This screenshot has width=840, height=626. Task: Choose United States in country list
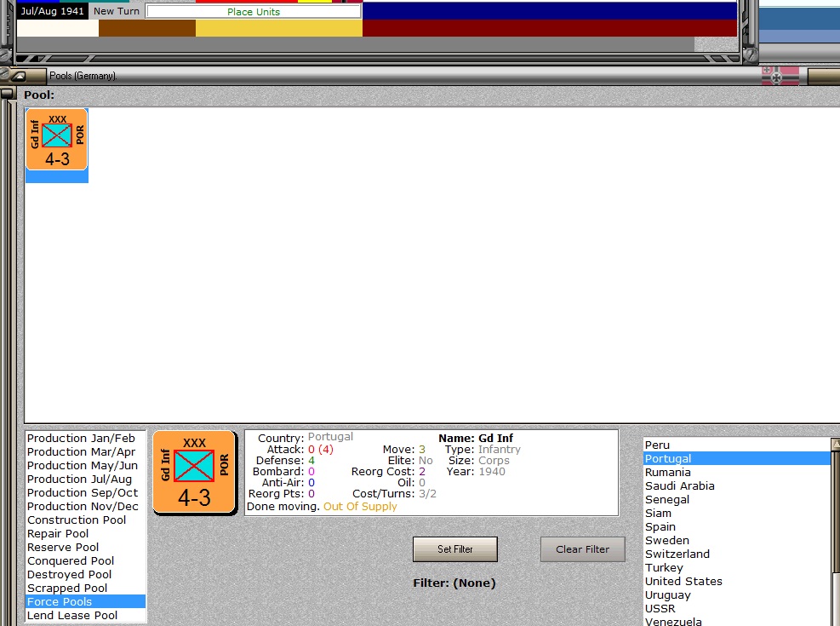pos(737,581)
